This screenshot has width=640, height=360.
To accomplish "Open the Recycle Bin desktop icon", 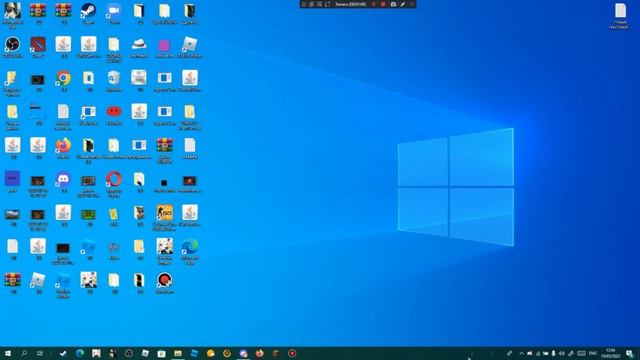I will 114,80.
